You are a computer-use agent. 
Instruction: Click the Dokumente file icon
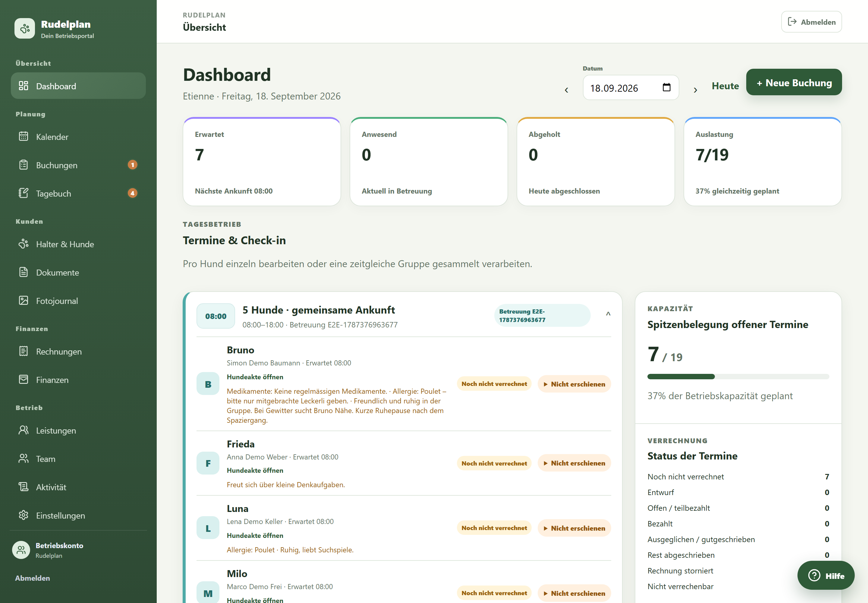pos(24,272)
